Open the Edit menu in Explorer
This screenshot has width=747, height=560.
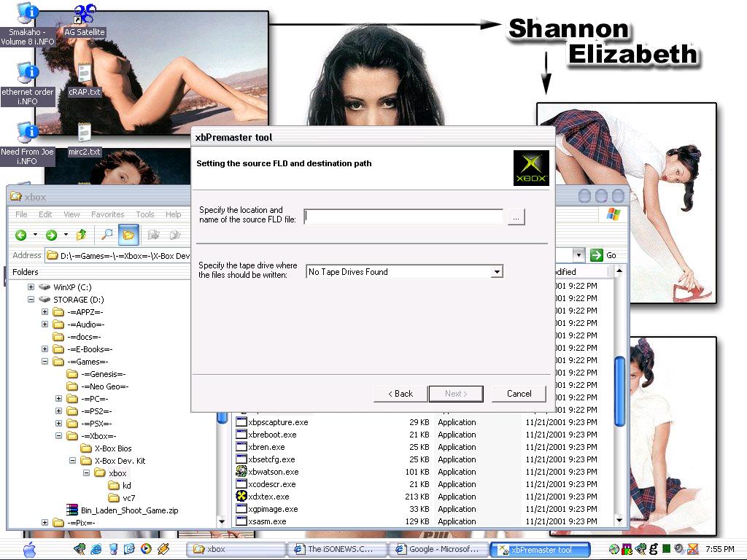tap(45, 214)
